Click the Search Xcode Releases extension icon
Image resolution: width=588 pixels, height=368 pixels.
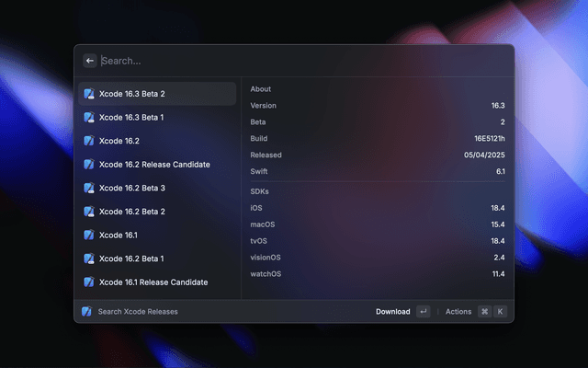coord(86,312)
